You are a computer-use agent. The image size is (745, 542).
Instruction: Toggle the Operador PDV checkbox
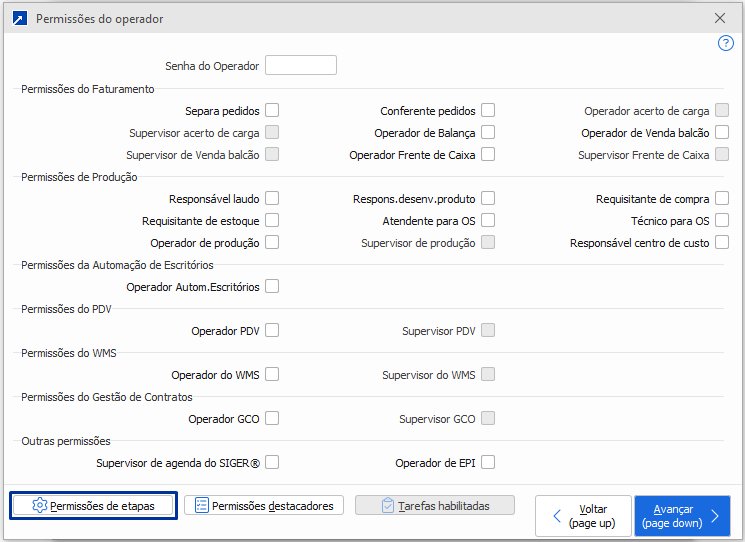[x=272, y=331]
